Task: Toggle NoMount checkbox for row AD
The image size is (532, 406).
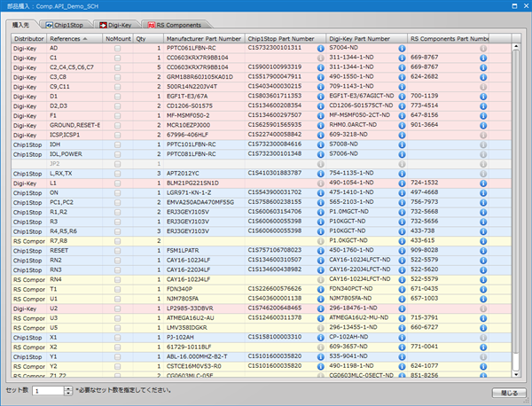Action: tap(117, 49)
